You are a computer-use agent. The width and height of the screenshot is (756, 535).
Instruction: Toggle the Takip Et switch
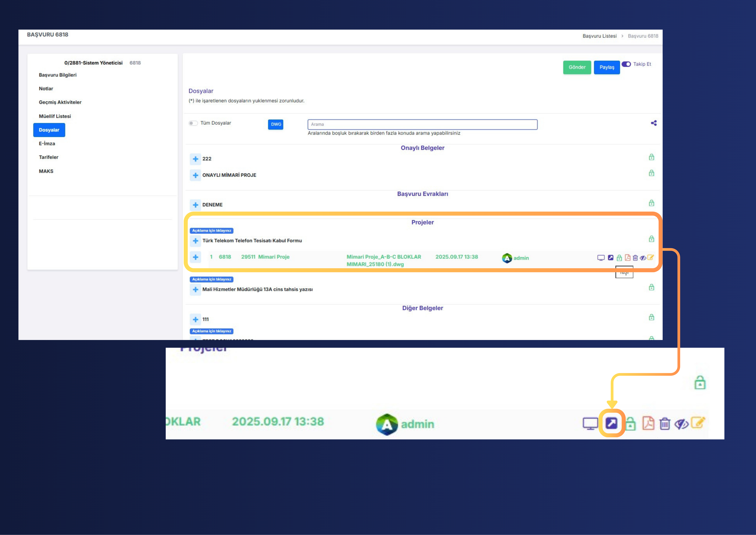point(626,64)
